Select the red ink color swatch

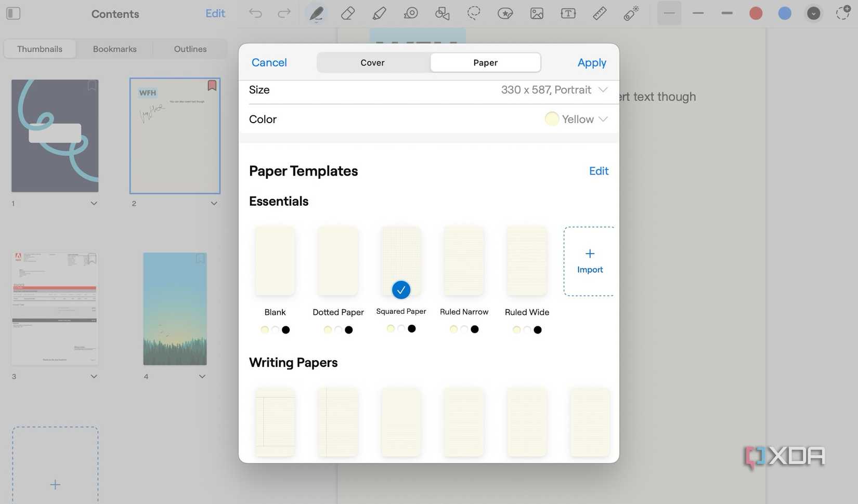pos(755,13)
